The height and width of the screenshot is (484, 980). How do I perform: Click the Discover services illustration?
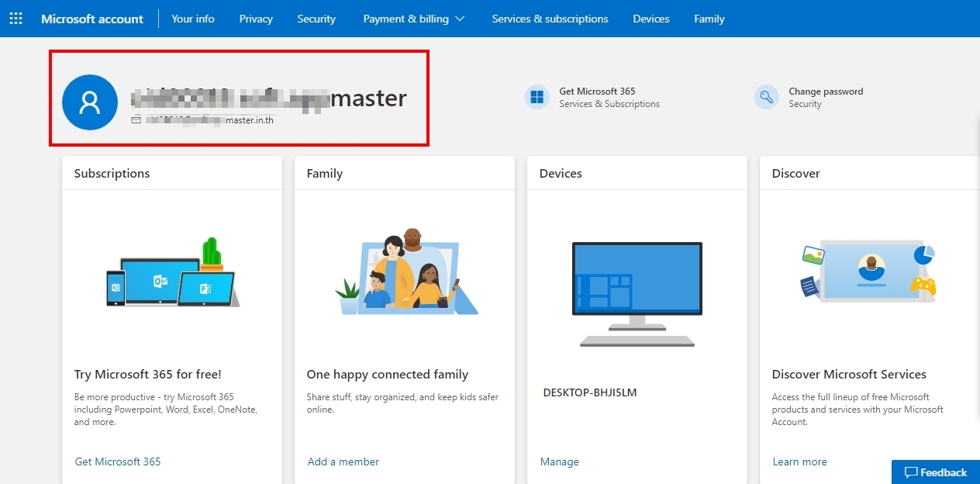868,273
